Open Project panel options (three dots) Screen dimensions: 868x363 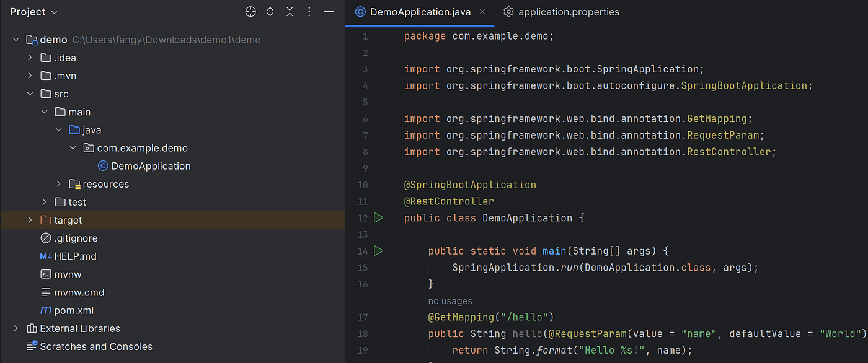309,12
